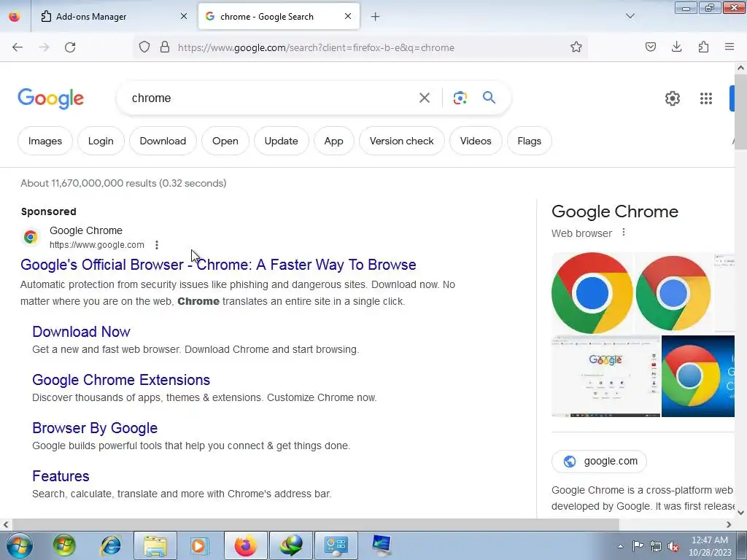Go back with the browser back arrow

click(x=18, y=47)
